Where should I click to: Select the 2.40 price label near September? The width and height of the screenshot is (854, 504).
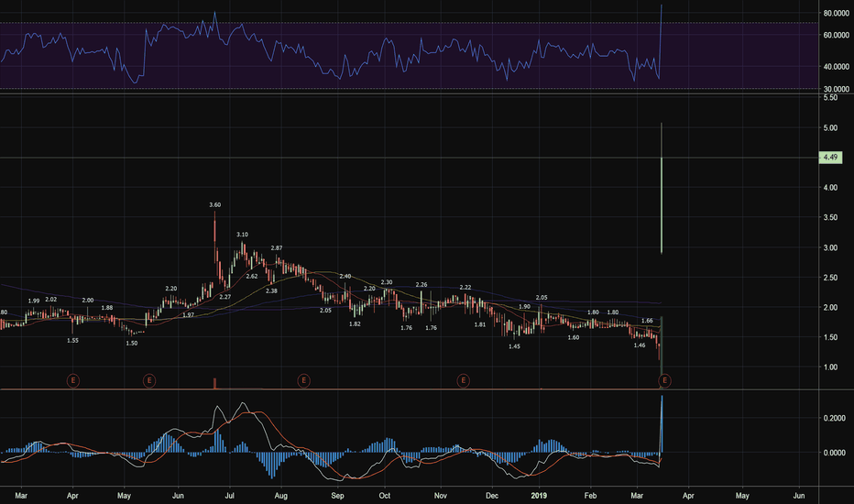(x=345, y=276)
